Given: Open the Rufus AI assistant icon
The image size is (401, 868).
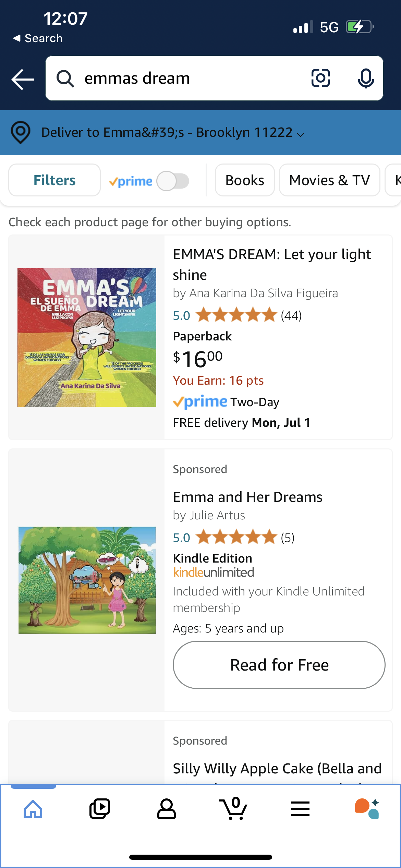Looking at the screenshot, I should (x=367, y=809).
